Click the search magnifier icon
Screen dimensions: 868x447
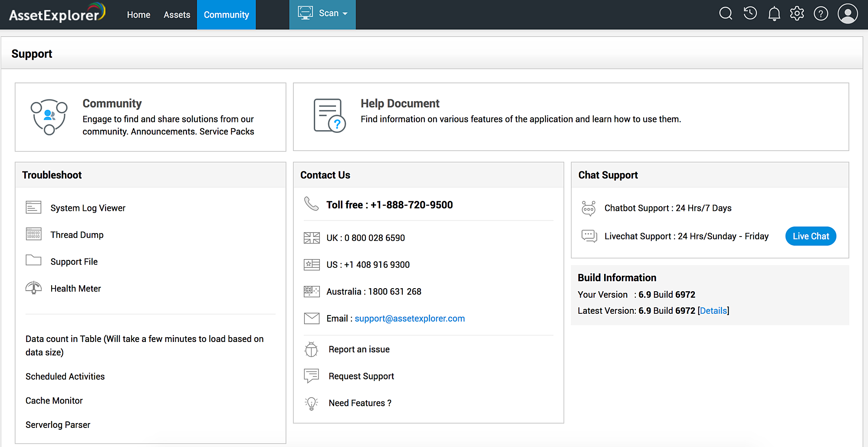click(x=726, y=14)
